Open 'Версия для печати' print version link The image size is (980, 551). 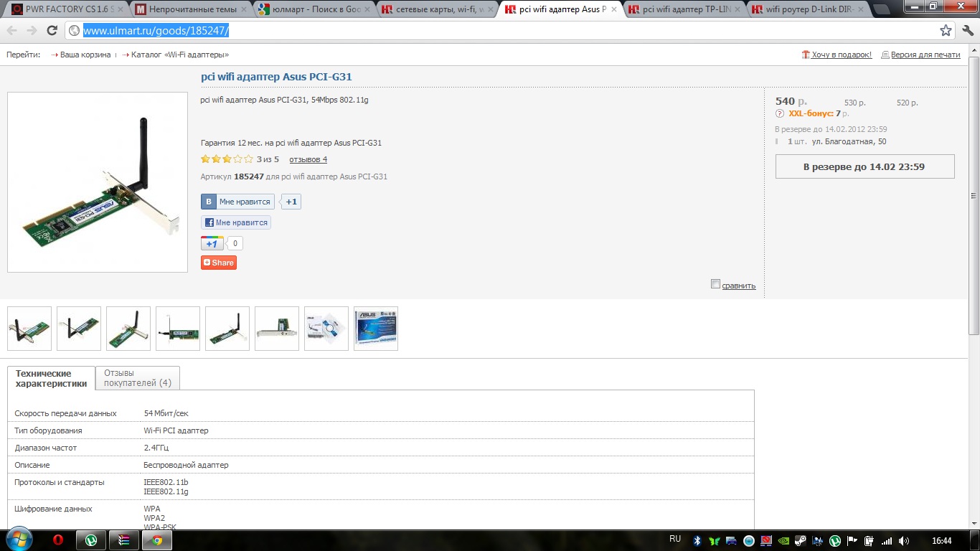[x=925, y=55]
